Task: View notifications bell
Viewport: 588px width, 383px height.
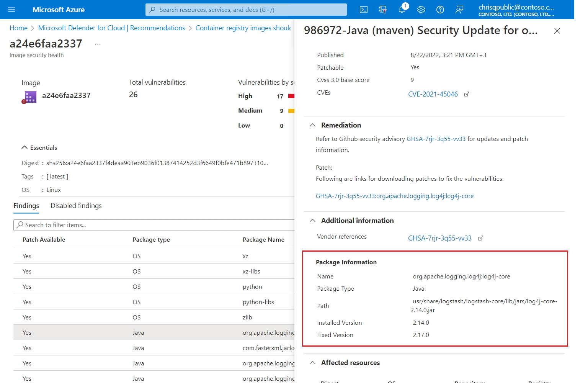Action: [402, 10]
